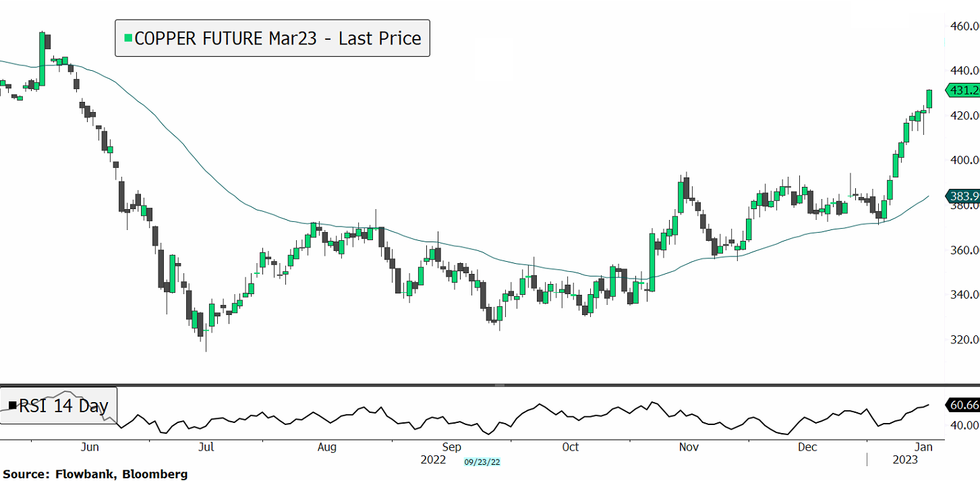980x481 pixels.
Task: Click the 400.0 price axis label
Action: [x=964, y=160]
